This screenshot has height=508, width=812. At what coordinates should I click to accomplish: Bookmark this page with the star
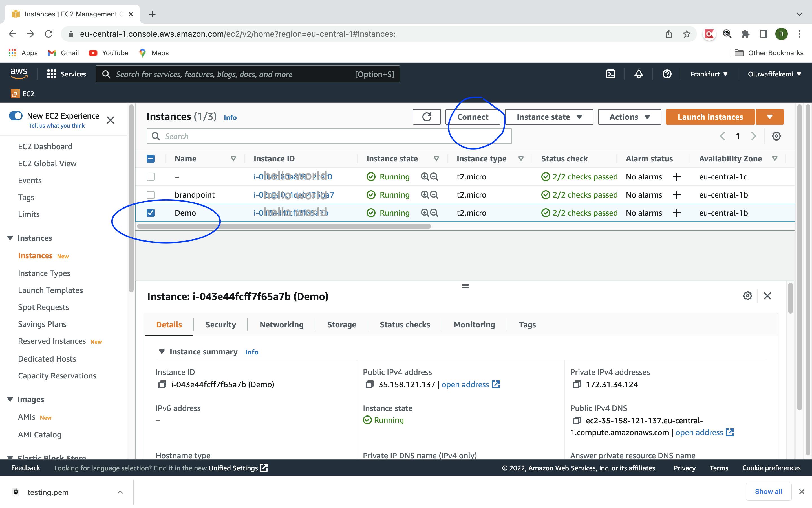coord(687,34)
